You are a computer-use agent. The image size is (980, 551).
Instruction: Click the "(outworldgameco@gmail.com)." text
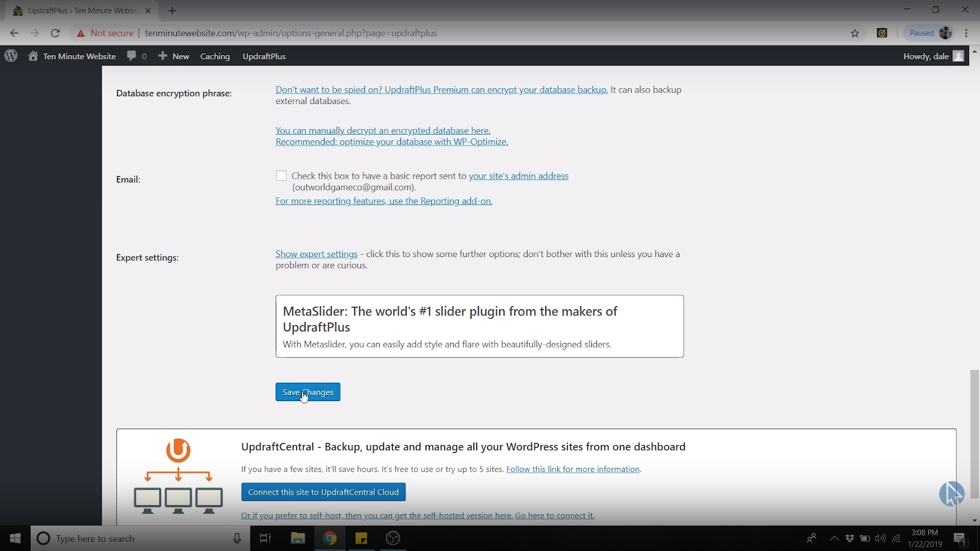coord(354,187)
